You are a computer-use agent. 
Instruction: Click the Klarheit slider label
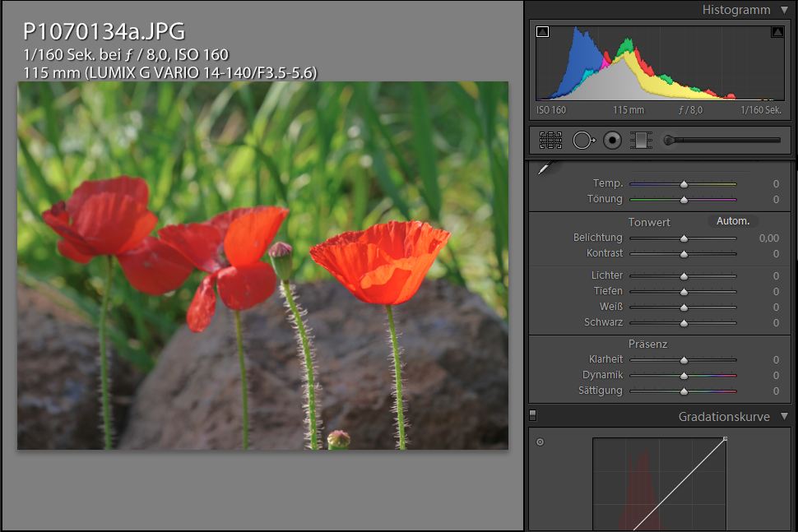click(x=605, y=359)
